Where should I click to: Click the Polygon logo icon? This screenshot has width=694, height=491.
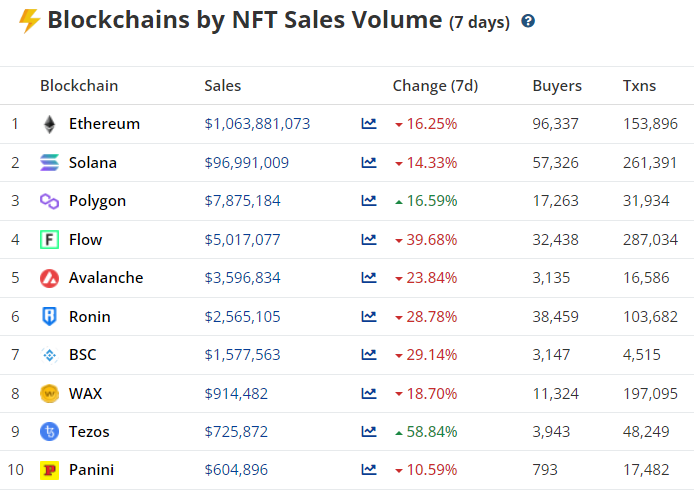point(49,201)
